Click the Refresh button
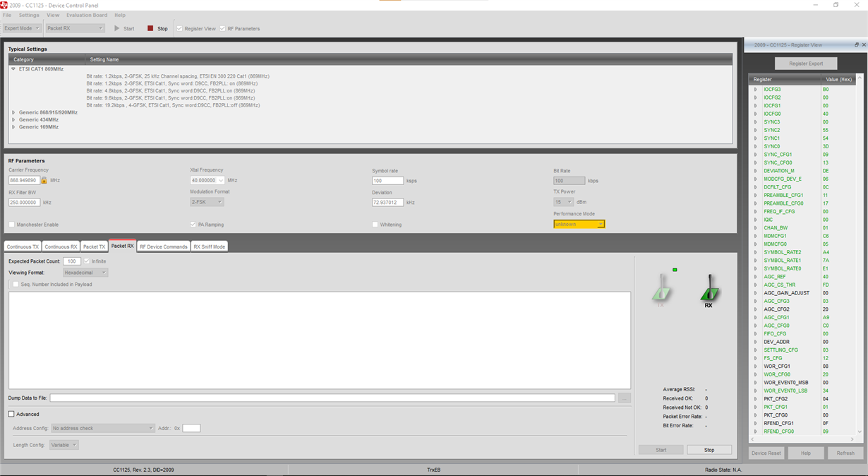 point(845,453)
